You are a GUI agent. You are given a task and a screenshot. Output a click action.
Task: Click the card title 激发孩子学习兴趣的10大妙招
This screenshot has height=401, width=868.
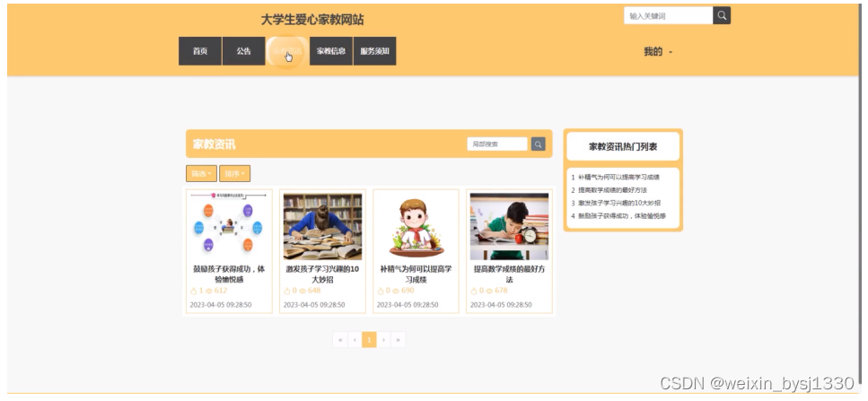coord(323,275)
